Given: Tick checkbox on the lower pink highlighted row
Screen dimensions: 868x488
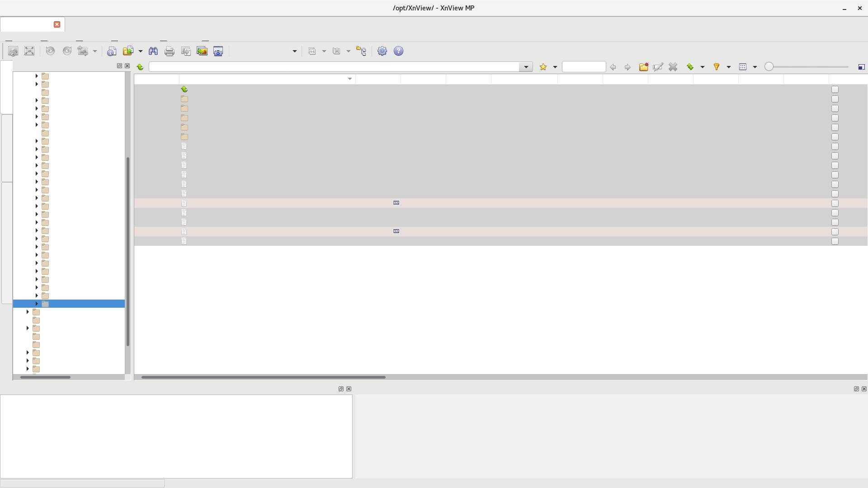Looking at the screenshot, I should pyautogui.click(x=835, y=232).
